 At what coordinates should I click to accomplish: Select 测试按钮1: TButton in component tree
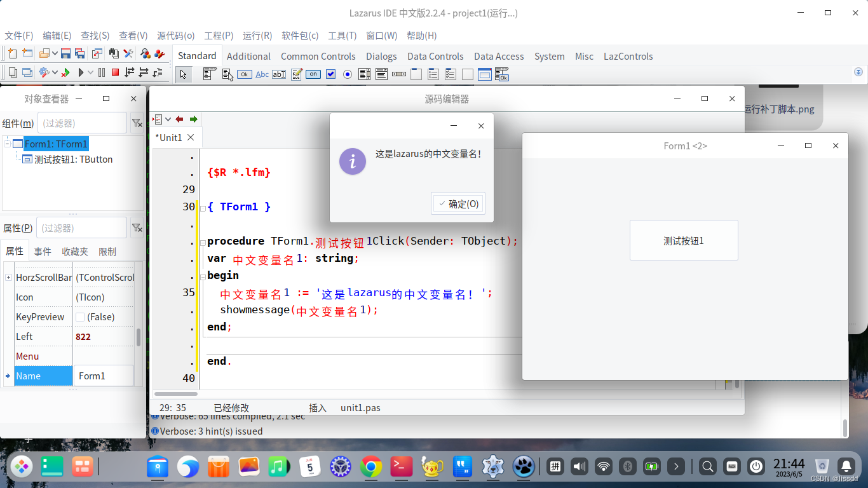coord(73,159)
